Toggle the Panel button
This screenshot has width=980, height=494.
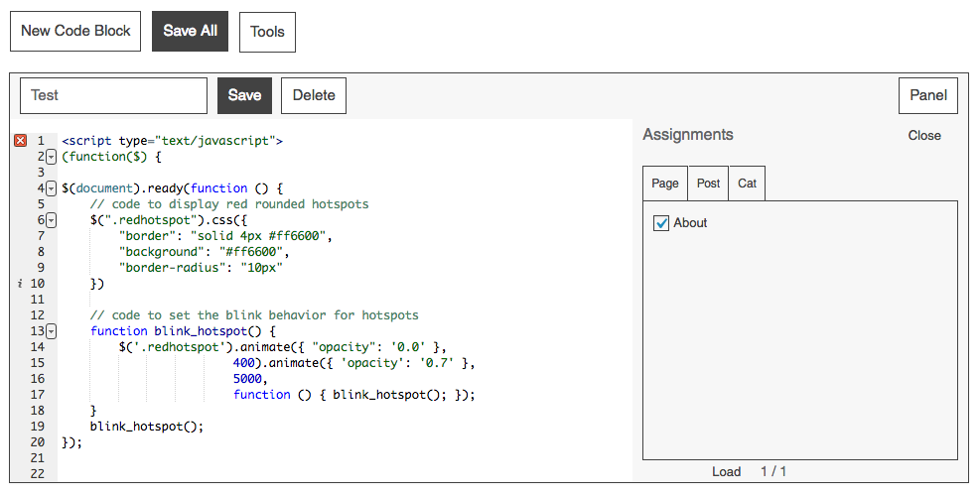point(928,95)
